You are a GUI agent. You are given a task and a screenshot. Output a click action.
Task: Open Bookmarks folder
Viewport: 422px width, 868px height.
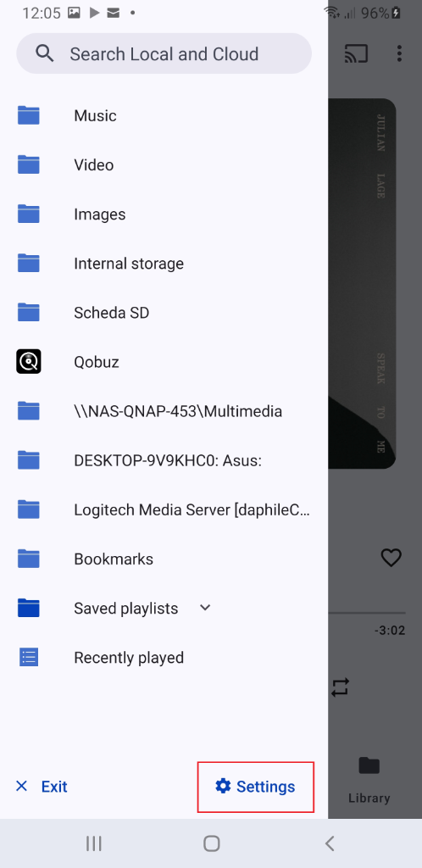164,559
